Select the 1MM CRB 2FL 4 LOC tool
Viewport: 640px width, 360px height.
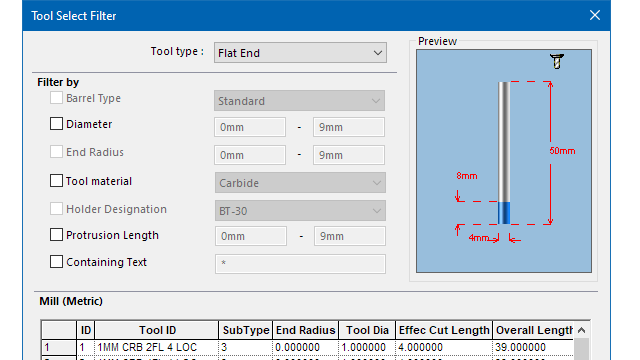click(x=157, y=347)
